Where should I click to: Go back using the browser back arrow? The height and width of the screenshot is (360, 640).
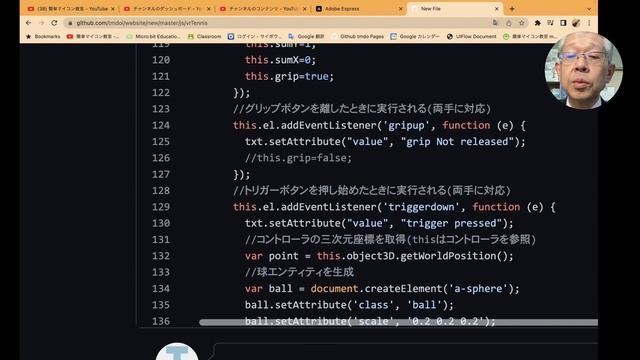tap(28, 23)
